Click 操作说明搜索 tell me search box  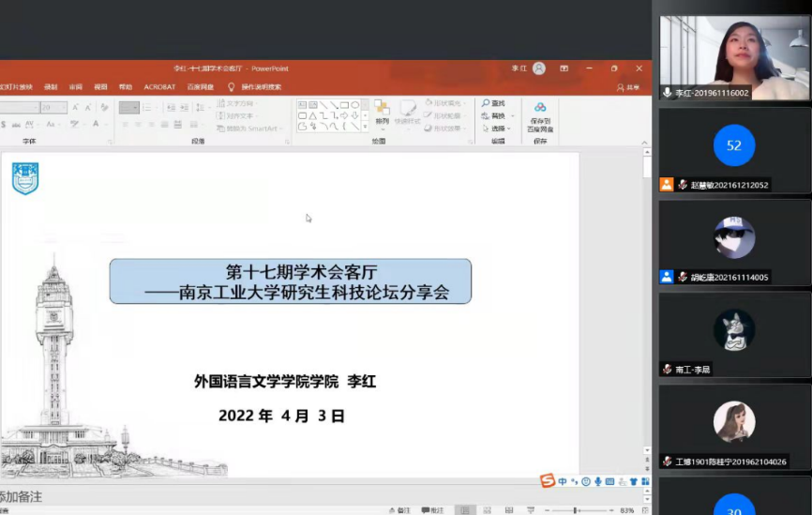(x=254, y=87)
